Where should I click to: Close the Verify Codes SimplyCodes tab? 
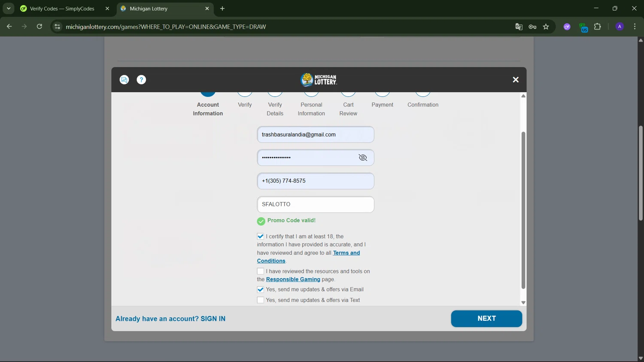[107, 9]
